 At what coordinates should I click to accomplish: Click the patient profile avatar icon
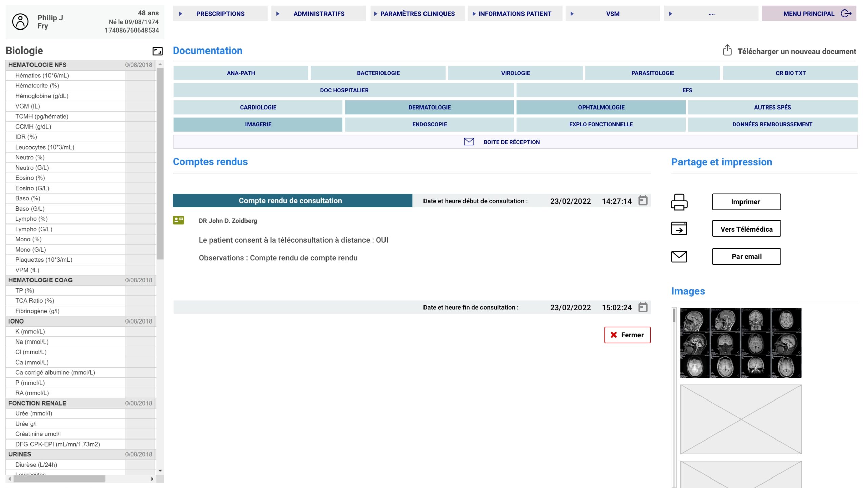(20, 22)
